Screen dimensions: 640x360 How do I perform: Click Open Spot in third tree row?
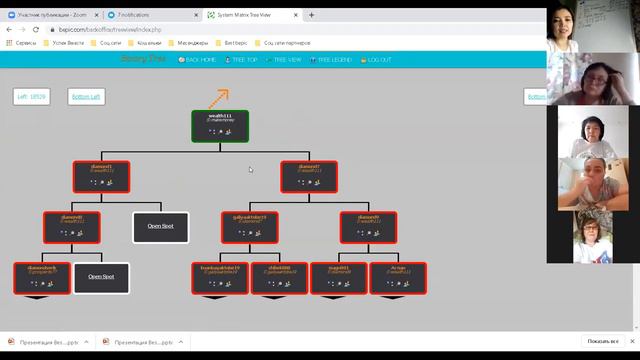tap(161, 227)
